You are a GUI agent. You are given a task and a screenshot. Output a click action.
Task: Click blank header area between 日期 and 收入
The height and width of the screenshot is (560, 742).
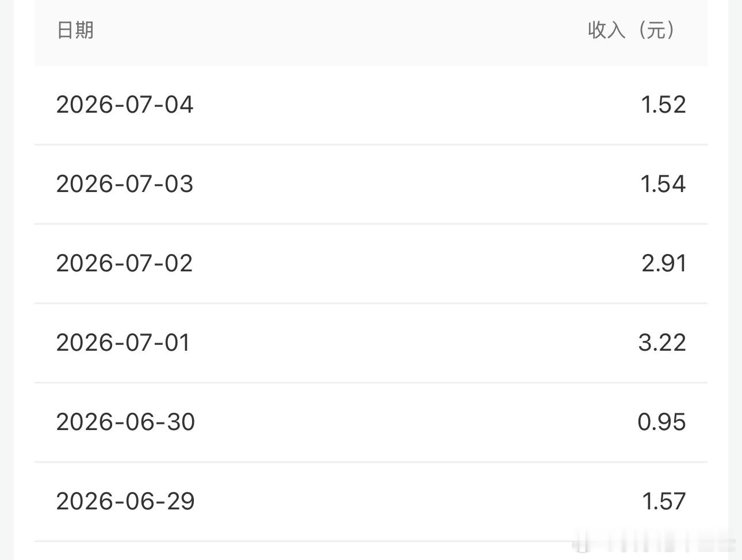point(339,30)
